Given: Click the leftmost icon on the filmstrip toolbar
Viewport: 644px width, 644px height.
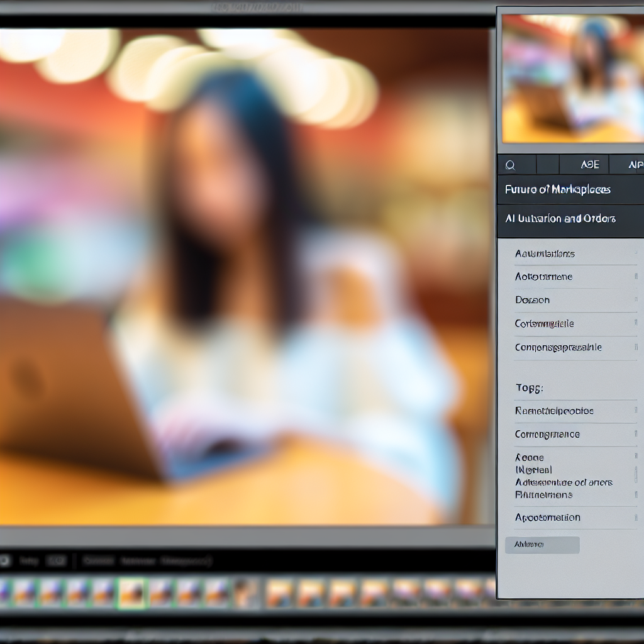Looking at the screenshot, I should coord(4,560).
